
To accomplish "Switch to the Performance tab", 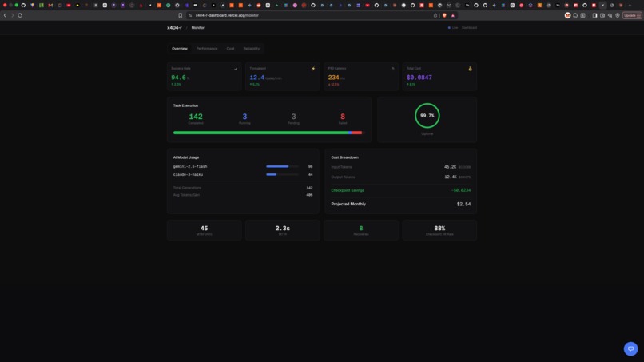I will 207,49.
